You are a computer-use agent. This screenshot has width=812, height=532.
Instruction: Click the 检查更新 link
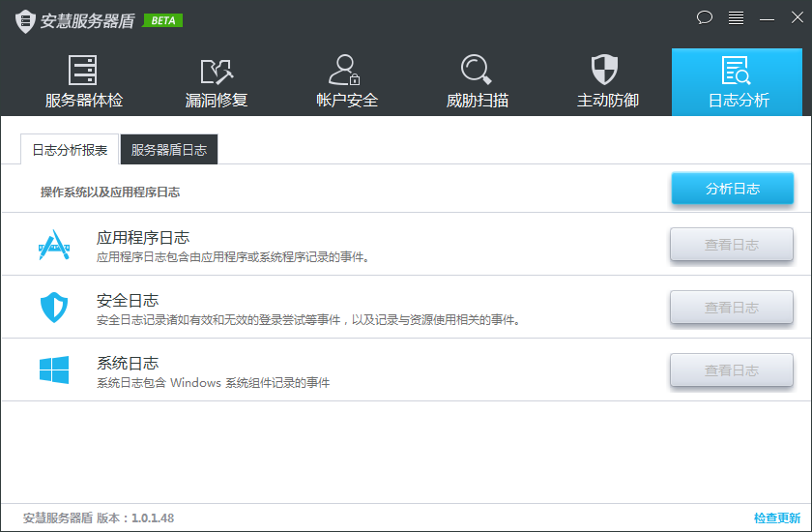[776, 517]
